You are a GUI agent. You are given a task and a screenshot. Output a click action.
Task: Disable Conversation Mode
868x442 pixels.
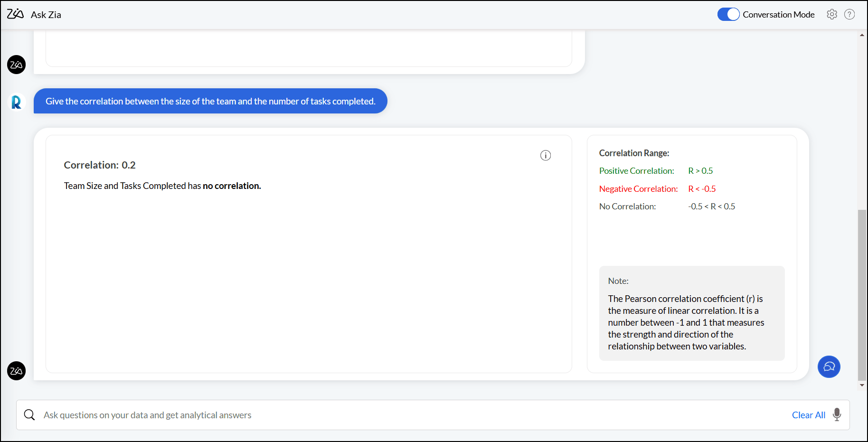pyautogui.click(x=728, y=14)
